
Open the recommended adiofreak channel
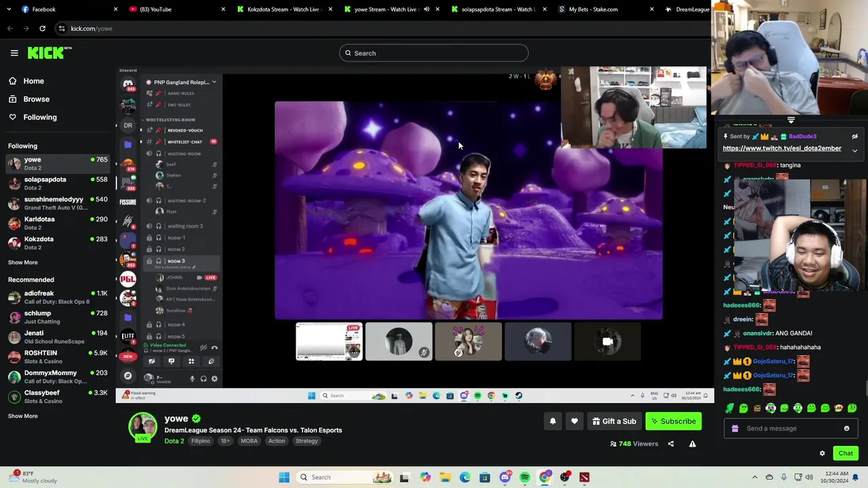(x=58, y=297)
